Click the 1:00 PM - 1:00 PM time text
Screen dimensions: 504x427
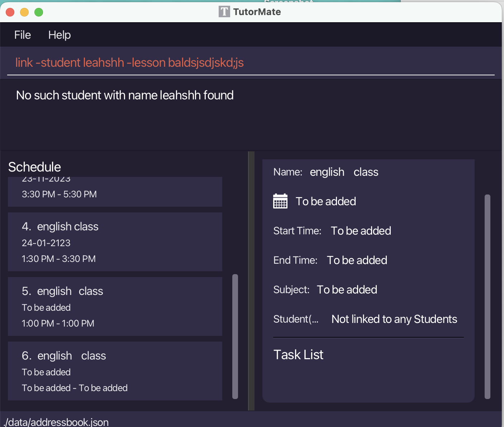(x=58, y=323)
